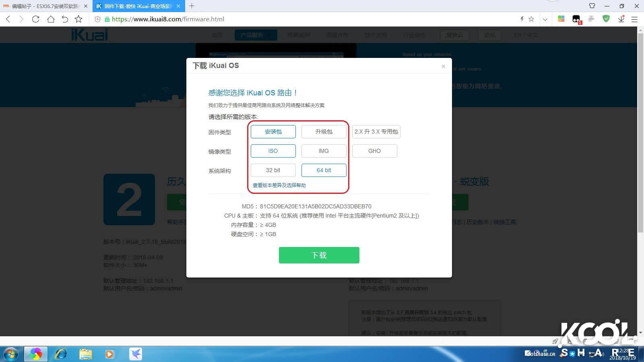Viewport: 644px width, 362px height.
Task: Open the EN / 中文 language switcher
Action: 526,35
